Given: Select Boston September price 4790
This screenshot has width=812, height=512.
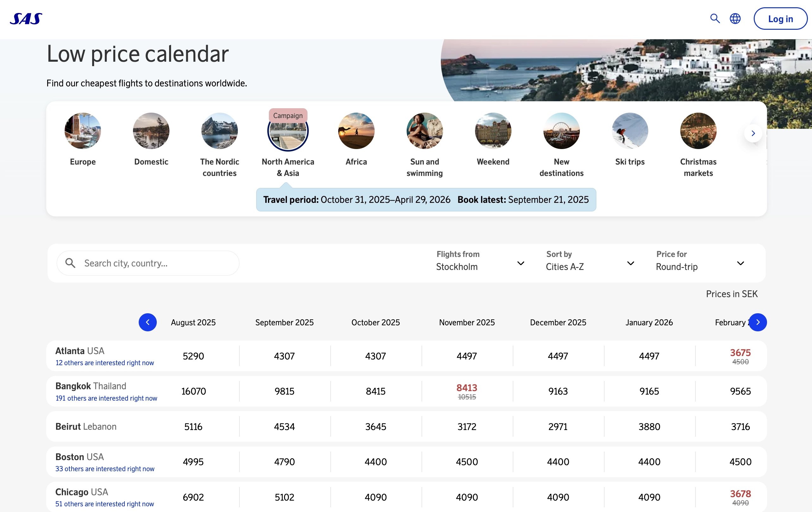Looking at the screenshot, I should click(x=284, y=462).
